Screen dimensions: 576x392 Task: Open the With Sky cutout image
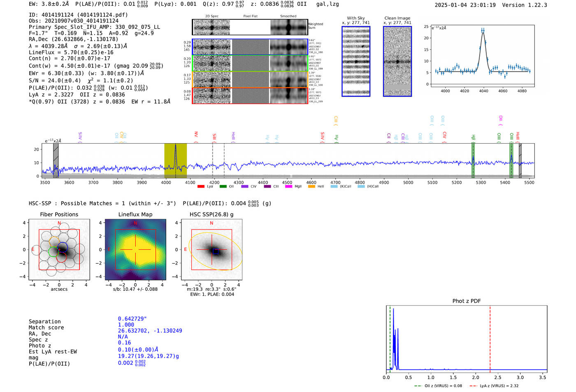tap(356, 61)
